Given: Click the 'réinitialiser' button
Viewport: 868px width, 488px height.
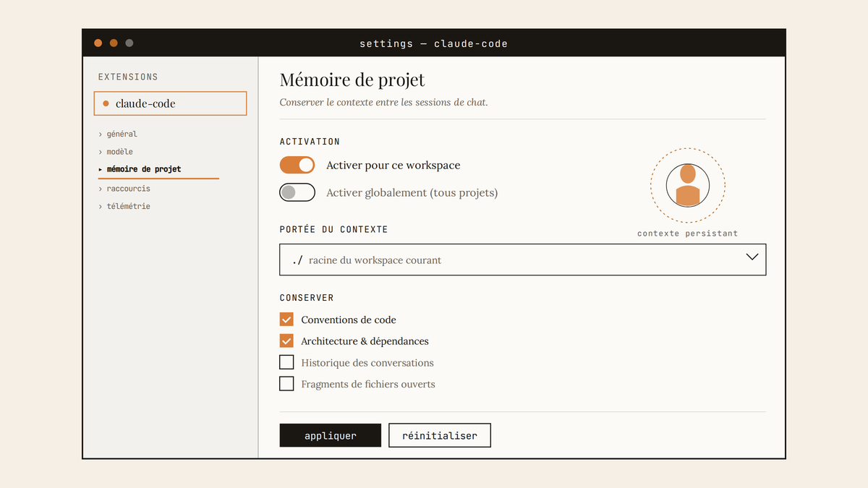Looking at the screenshot, I should tap(440, 435).
